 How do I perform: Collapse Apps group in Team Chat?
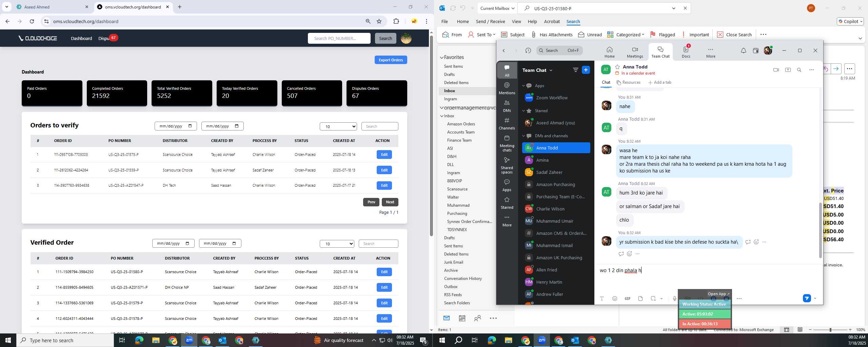[x=524, y=86]
